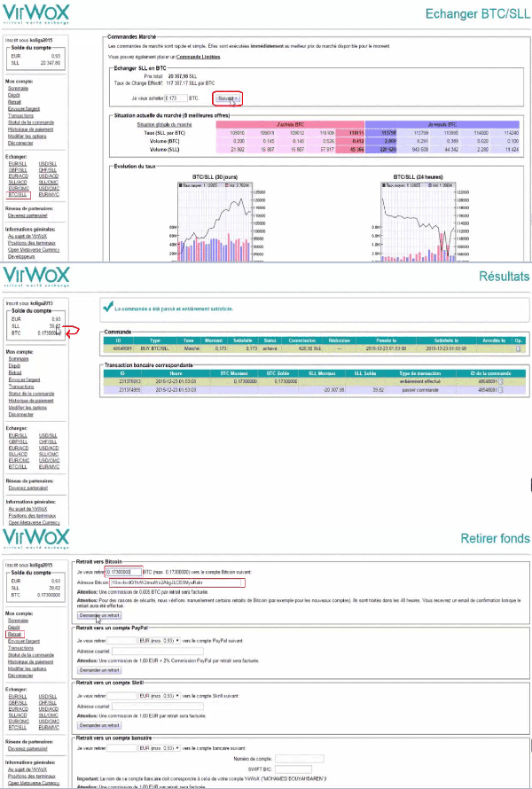Image resolution: width=532 pixels, height=789 pixels.
Task: Open the 'Au sujet de VirWoX' link on the Echanger page
Action: (27, 236)
